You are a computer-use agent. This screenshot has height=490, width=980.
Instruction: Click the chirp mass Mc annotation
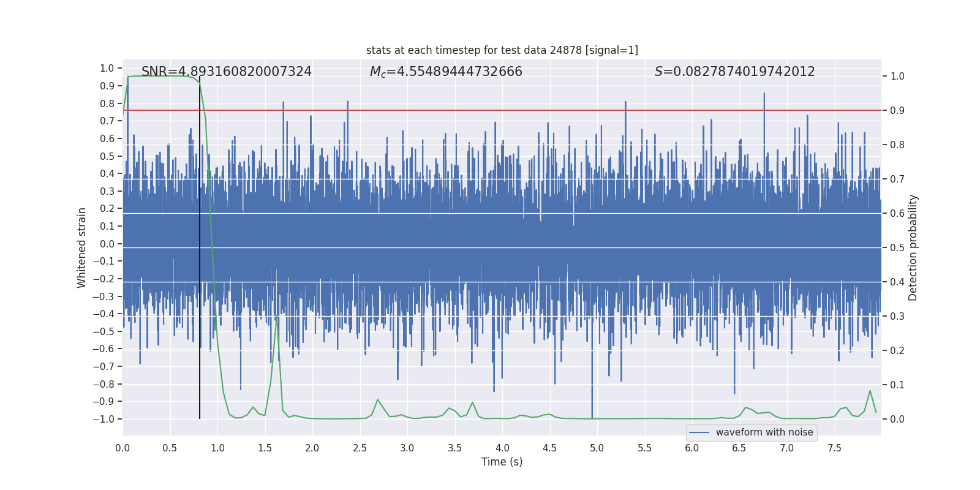point(446,72)
